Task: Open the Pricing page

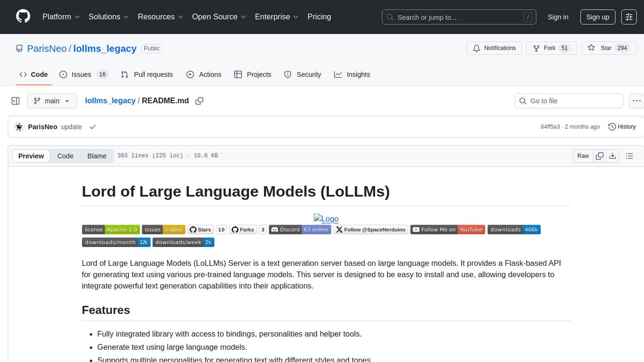Action: coord(319,17)
